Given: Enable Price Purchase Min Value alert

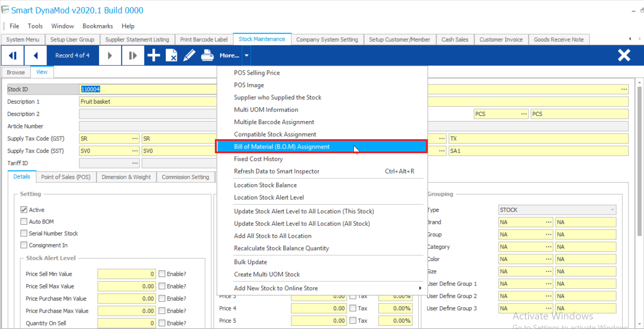Looking at the screenshot, I should pyautogui.click(x=162, y=299).
